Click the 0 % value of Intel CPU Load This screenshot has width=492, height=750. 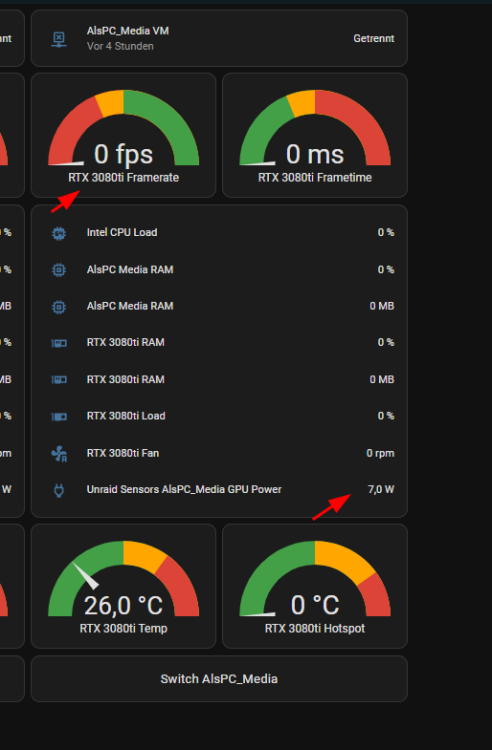tap(386, 232)
